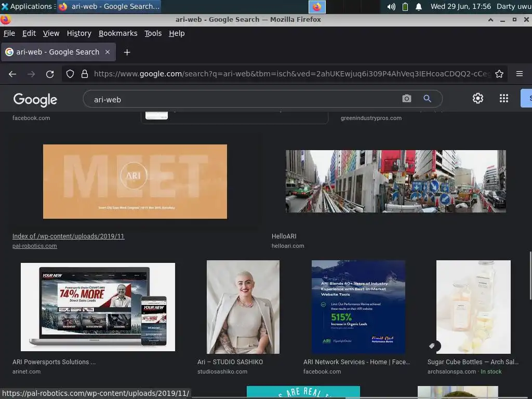Open ARI Powersports Solutions result title

pyautogui.click(x=54, y=362)
